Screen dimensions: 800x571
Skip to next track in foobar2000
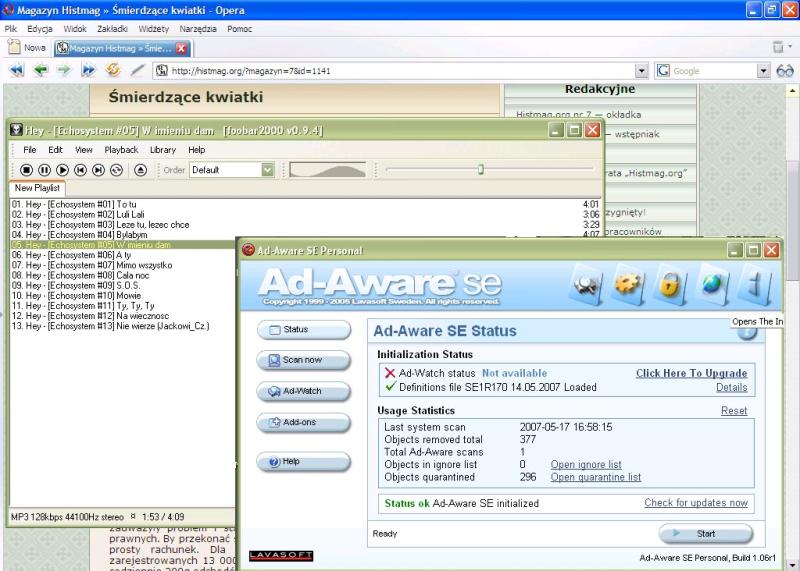pyautogui.click(x=98, y=170)
